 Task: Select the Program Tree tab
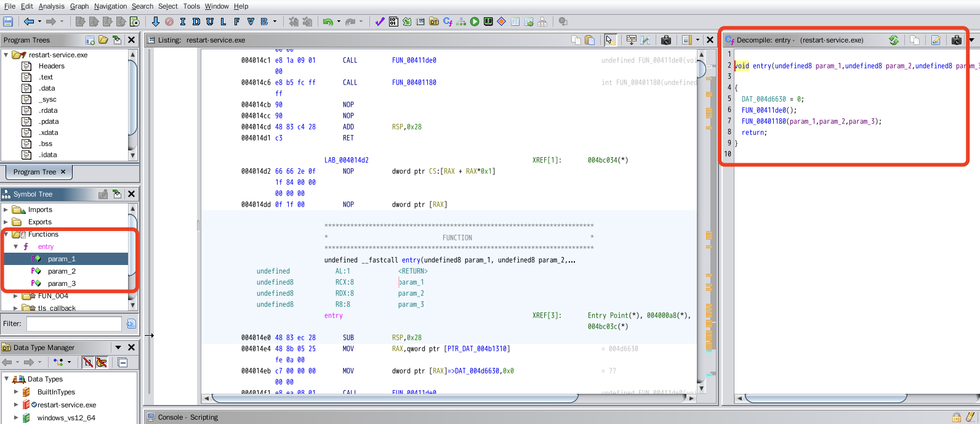(x=34, y=172)
